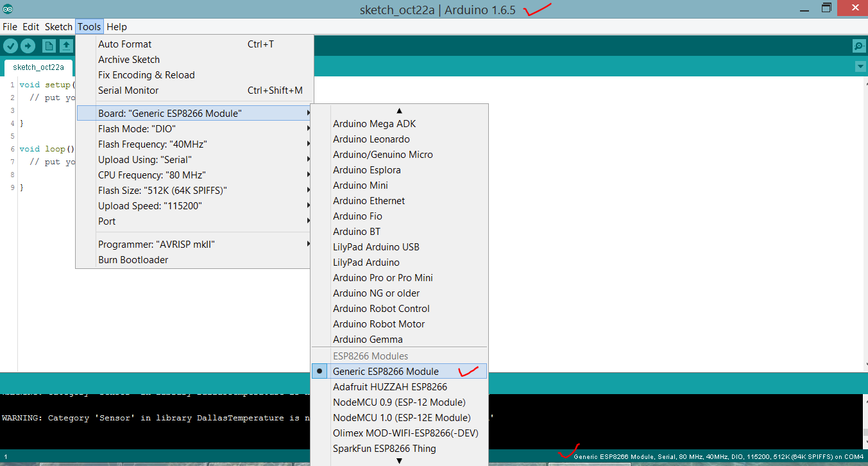Expand the Flash Frequency "40MHz" submenu
Viewport: 868px width, 466px height.
[x=194, y=144]
